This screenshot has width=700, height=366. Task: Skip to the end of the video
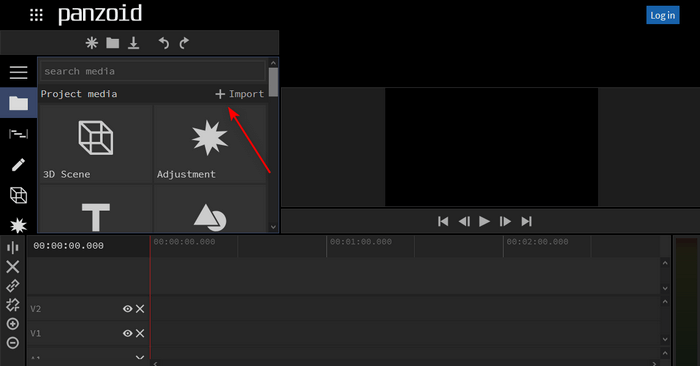[x=526, y=221]
